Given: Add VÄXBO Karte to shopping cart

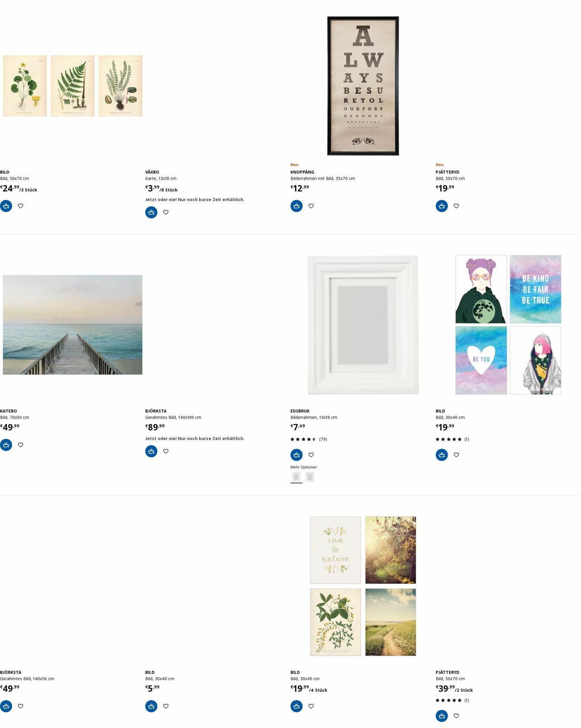Looking at the screenshot, I should [x=151, y=212].
